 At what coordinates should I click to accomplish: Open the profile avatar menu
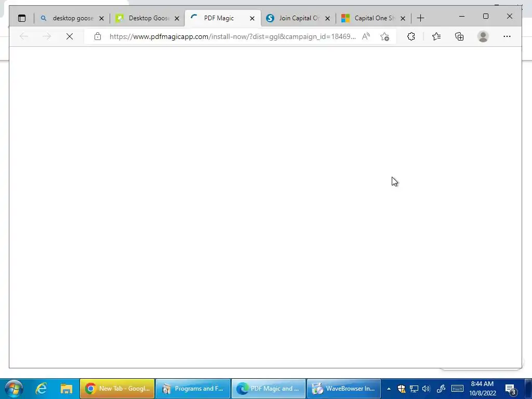483,36
